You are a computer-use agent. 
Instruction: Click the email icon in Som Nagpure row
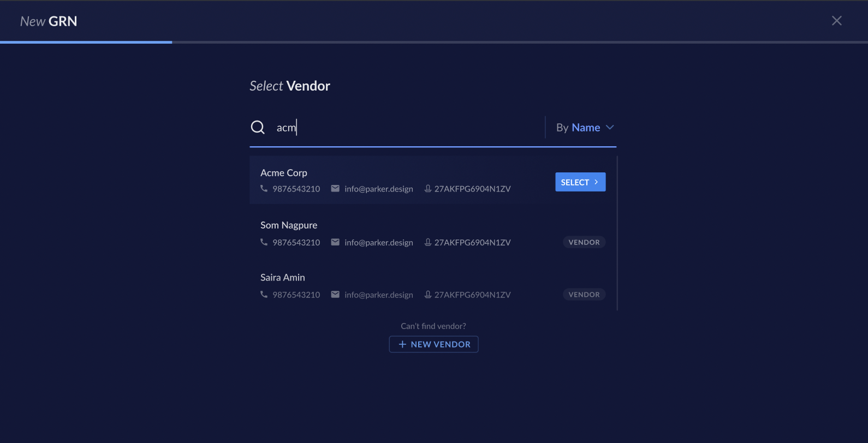[335, 242]
